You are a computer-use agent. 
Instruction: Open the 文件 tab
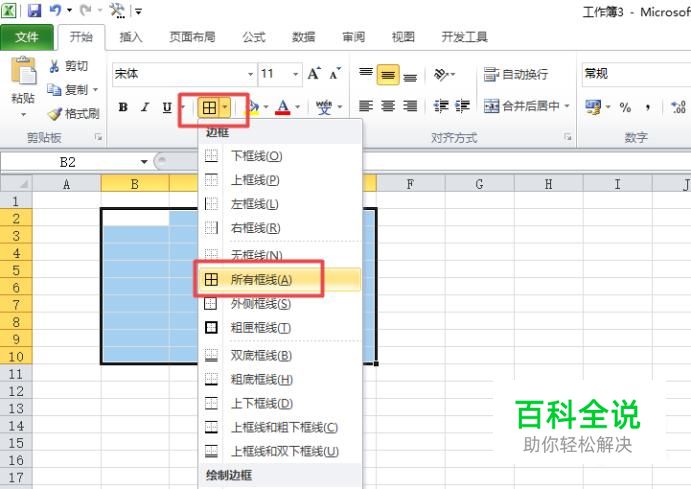coord(27,37)
